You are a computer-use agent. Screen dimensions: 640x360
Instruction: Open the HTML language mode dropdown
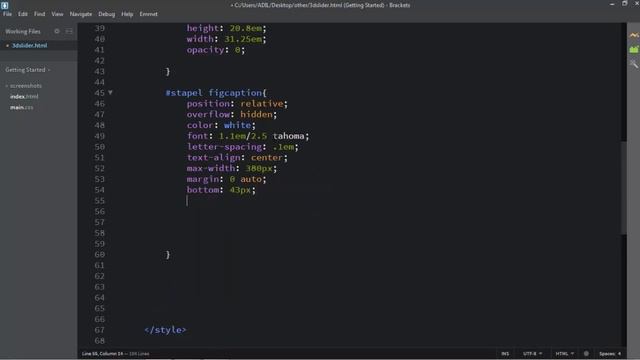click(x=564, y=353)
